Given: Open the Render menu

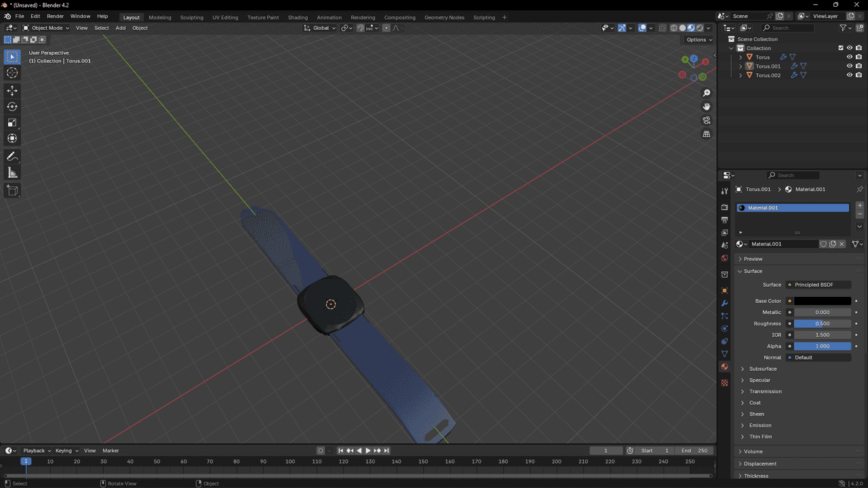Looking at the screenshot, I should pyautogui.click(x=55, y=16).
